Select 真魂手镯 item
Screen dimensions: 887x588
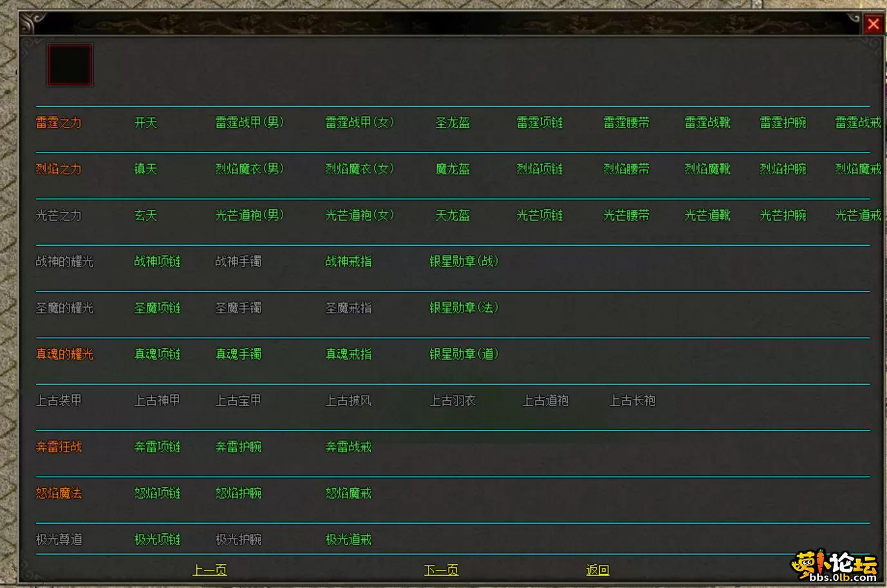click(x=238, y=354)
